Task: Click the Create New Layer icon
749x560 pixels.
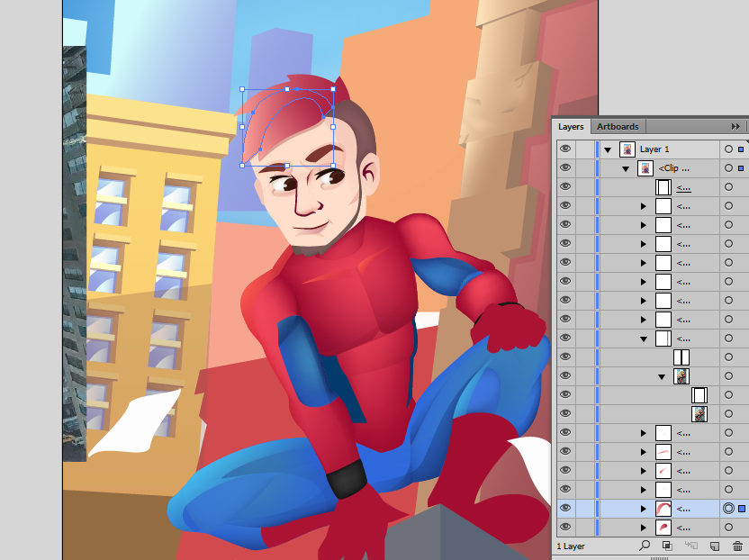Action: [x=714, y=546]
